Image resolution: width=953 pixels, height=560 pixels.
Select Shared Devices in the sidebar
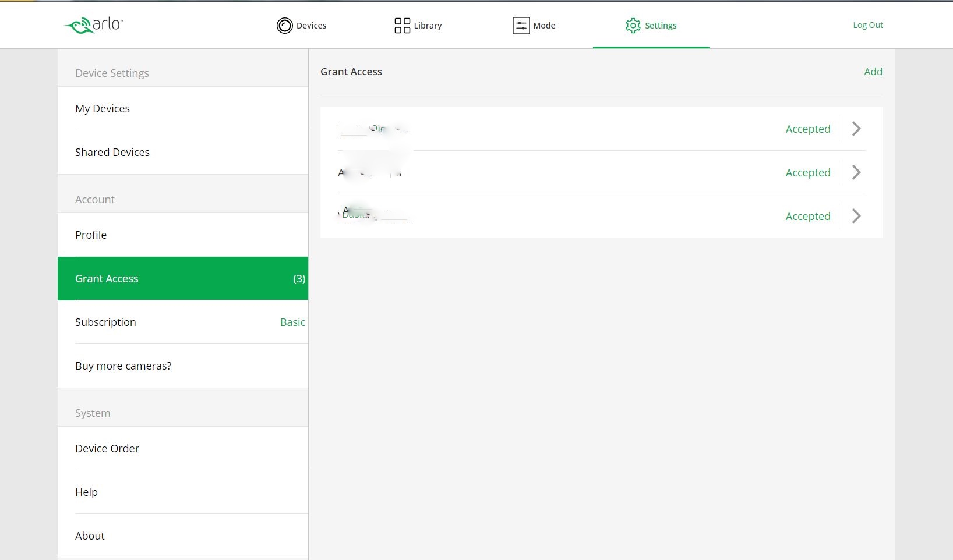[x=112, y=153]
